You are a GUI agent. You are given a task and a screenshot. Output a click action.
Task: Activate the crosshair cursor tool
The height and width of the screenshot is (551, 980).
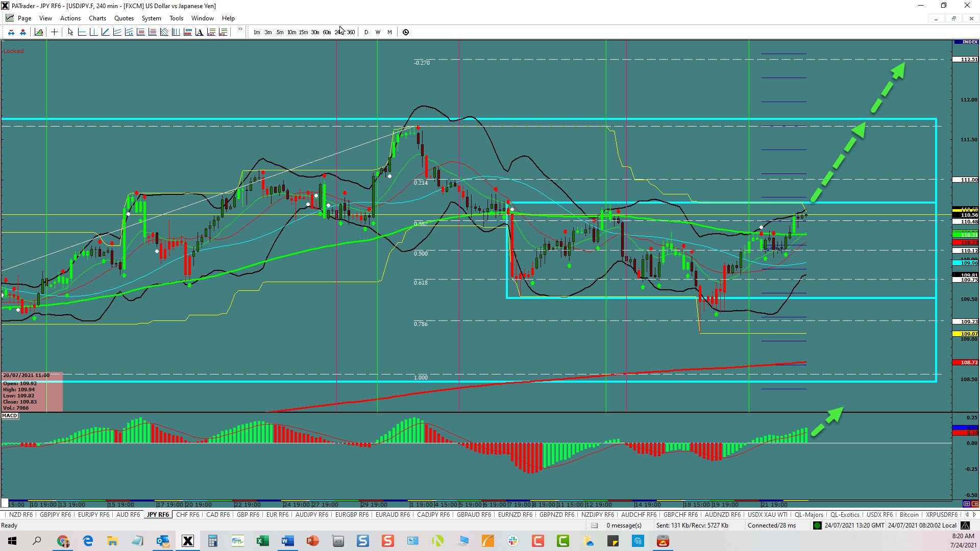[54, 32]
